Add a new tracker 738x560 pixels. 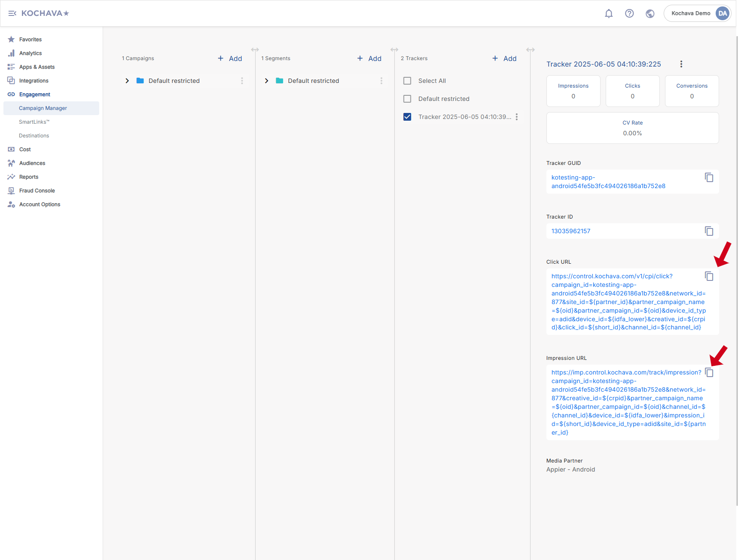tap(505, 58)
